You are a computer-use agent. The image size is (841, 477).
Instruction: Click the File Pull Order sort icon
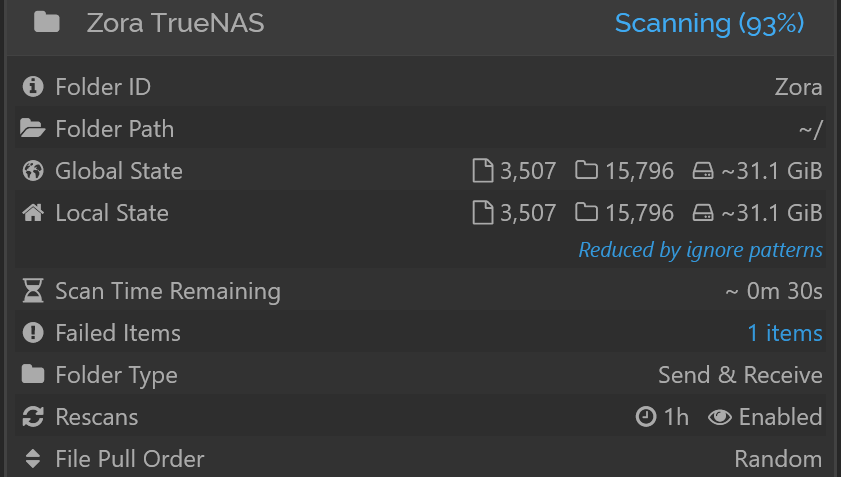(33, 459)
